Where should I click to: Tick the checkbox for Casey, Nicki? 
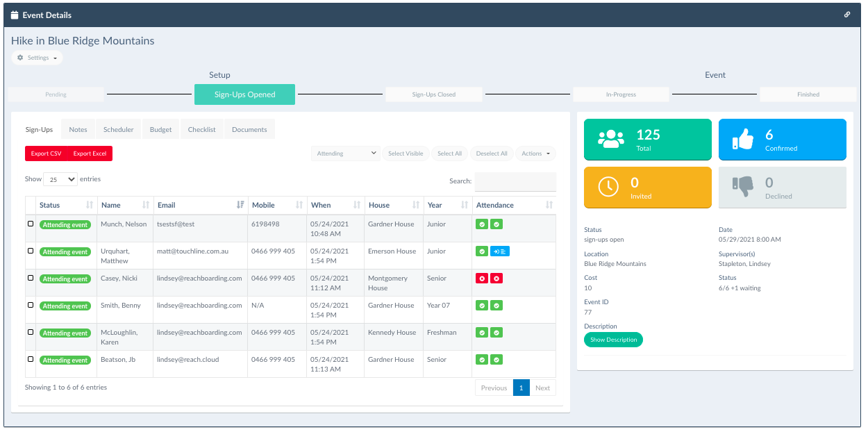(31, 278)
